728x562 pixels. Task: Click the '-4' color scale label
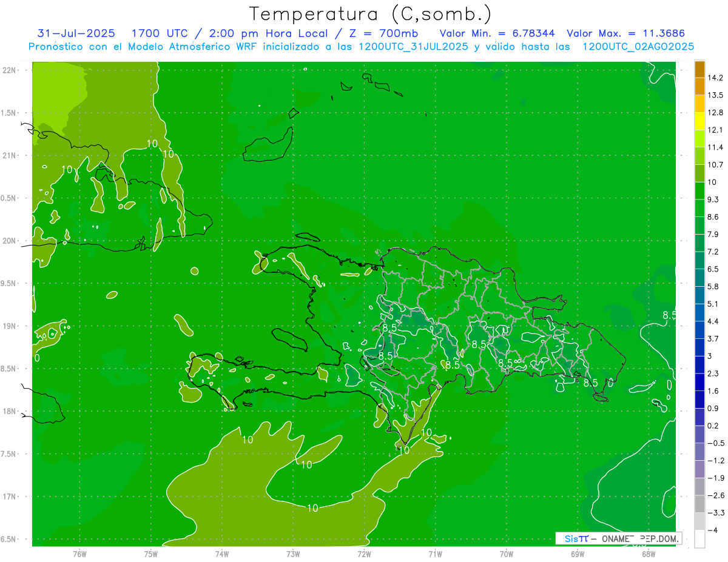[x=712, y=530]
